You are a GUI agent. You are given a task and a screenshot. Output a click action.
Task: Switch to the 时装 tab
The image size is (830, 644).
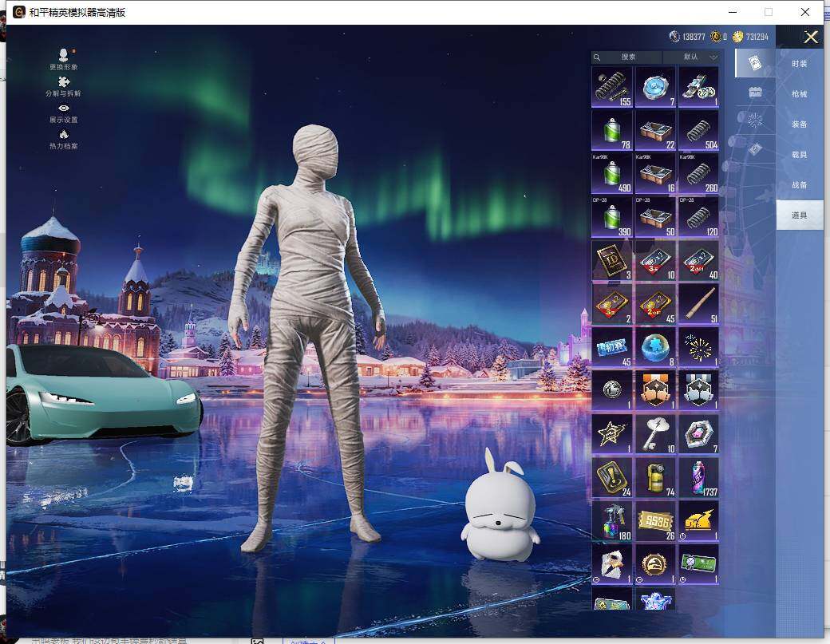800,64
